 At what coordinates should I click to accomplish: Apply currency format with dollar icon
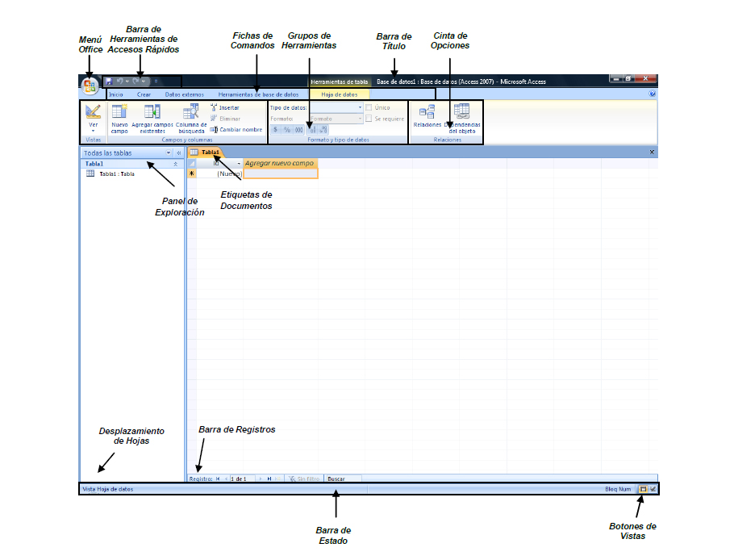[x=275, y=130]
